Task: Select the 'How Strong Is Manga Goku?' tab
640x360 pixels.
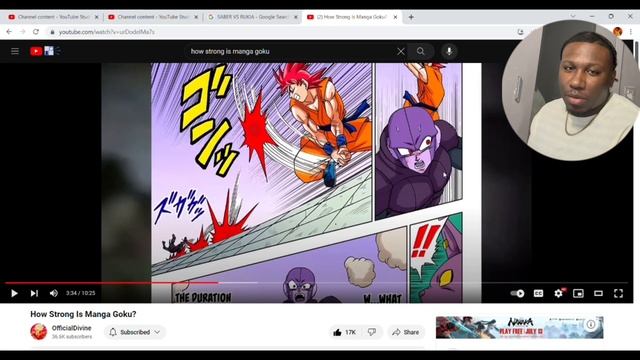Action: pos(352,17)
